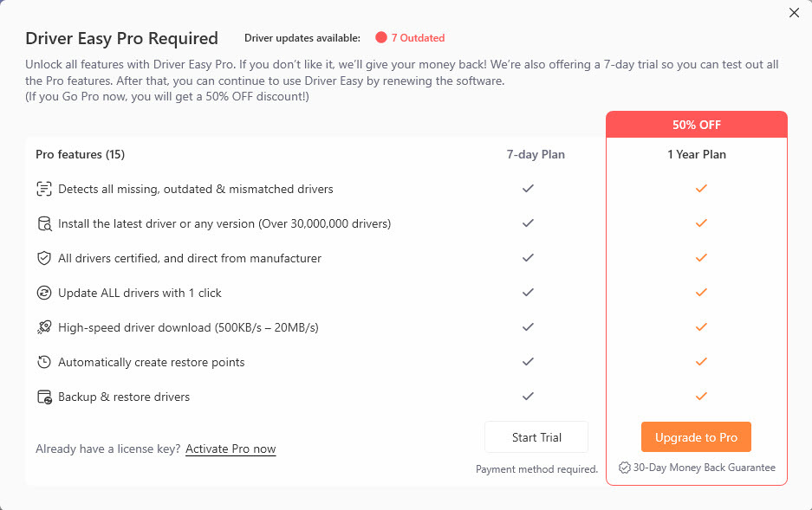Click the shield icon beside All drivers certified

[44, 258]
